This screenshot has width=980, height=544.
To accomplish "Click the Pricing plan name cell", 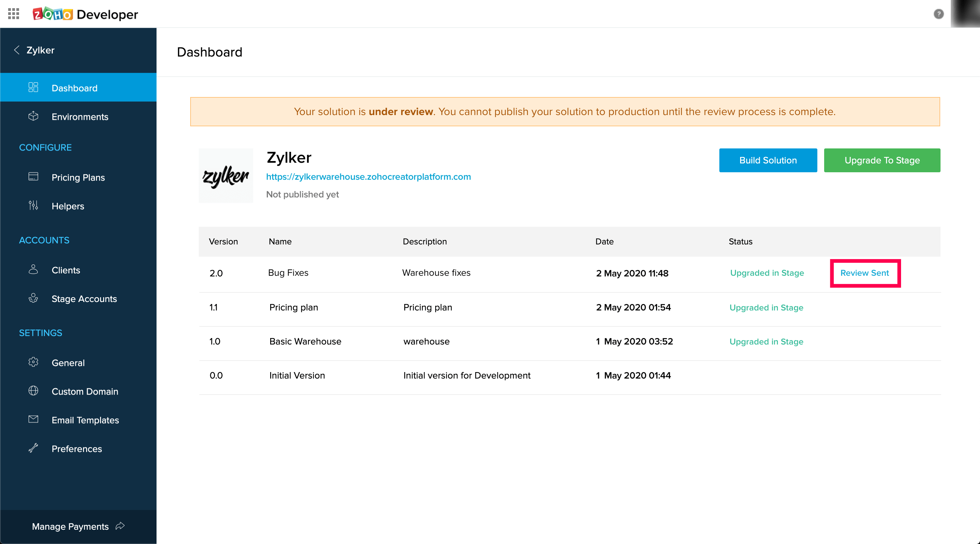I will (294, 307).
